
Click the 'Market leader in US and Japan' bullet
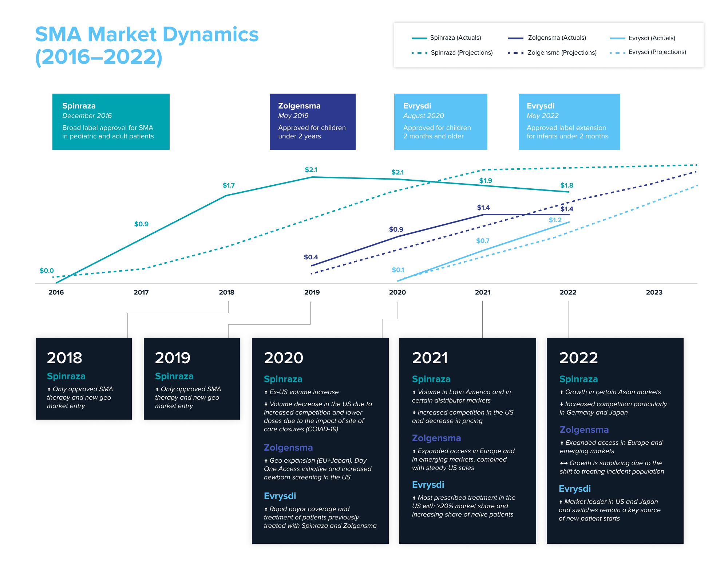tap(610, 510)
